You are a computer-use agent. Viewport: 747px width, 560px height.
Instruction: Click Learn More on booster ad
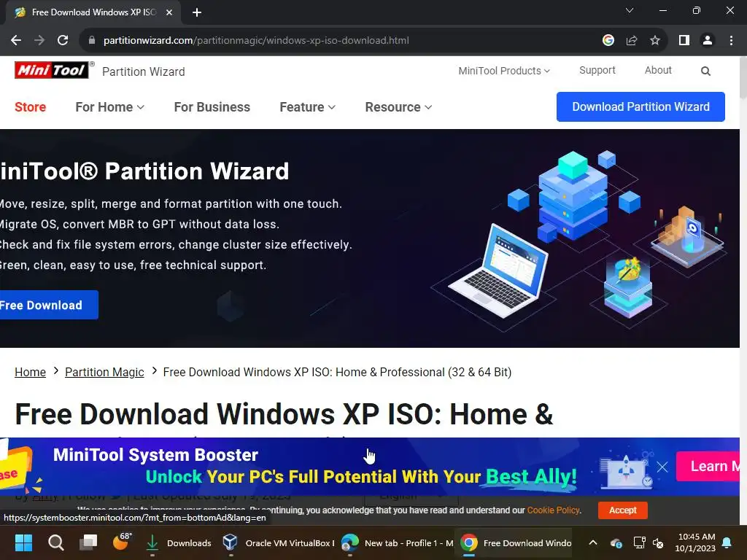coord(708,466)
